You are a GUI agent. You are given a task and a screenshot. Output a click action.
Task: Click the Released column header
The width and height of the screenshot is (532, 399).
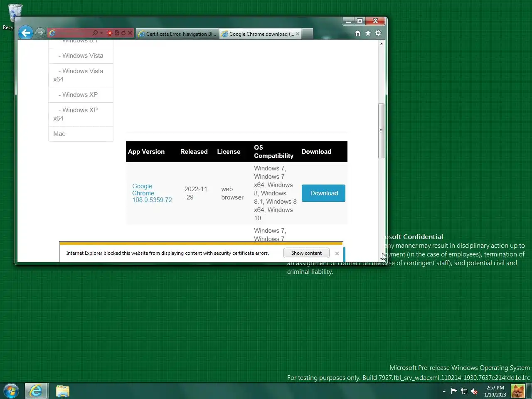[x=194, y=152]
